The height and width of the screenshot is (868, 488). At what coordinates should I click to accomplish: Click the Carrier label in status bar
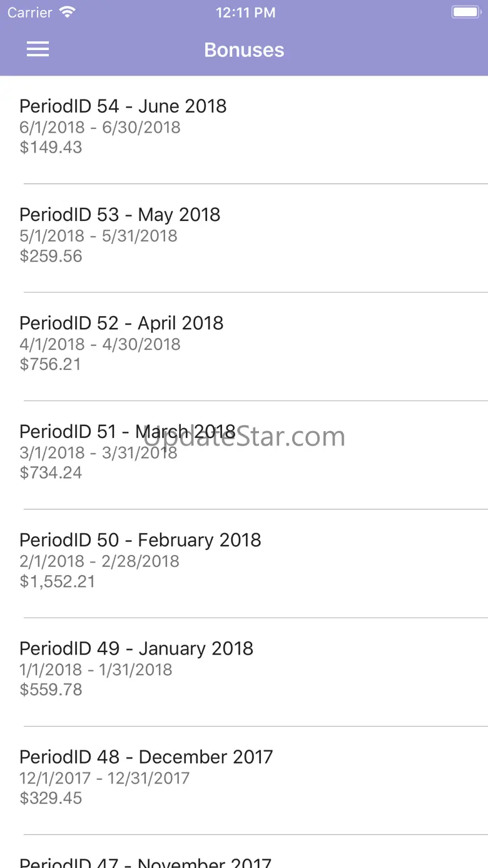pos(30,13)
